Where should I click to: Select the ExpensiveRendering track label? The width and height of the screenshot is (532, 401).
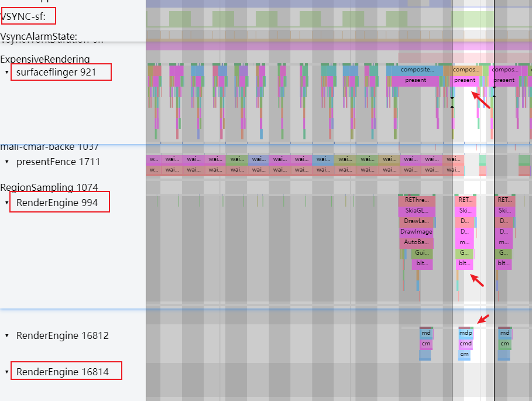click(x=45, y=59)
